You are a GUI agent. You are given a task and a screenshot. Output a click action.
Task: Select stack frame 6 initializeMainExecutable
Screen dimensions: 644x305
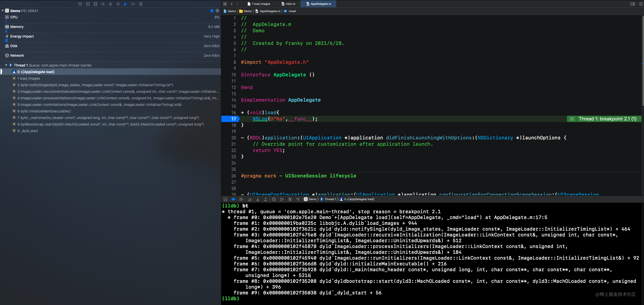(x=110, y=111)
